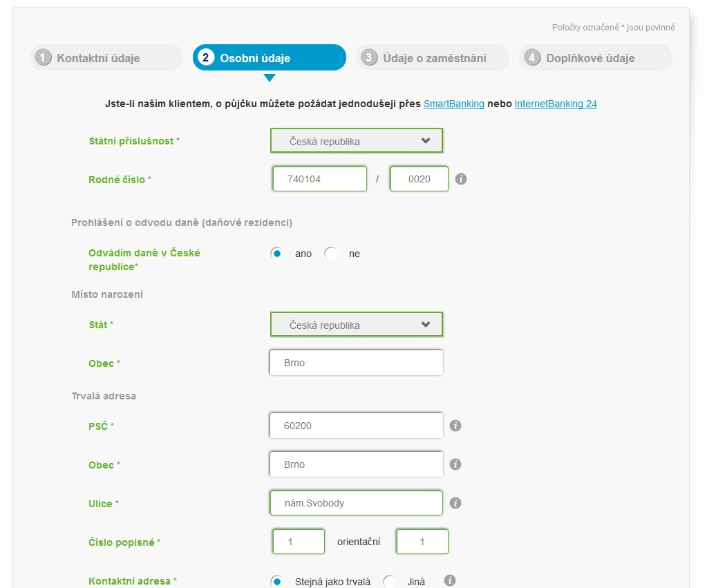This screenshot has height=588, width=707.
Task: Click the info icon beside PSČ field
Action: click(x=455, y=426)
